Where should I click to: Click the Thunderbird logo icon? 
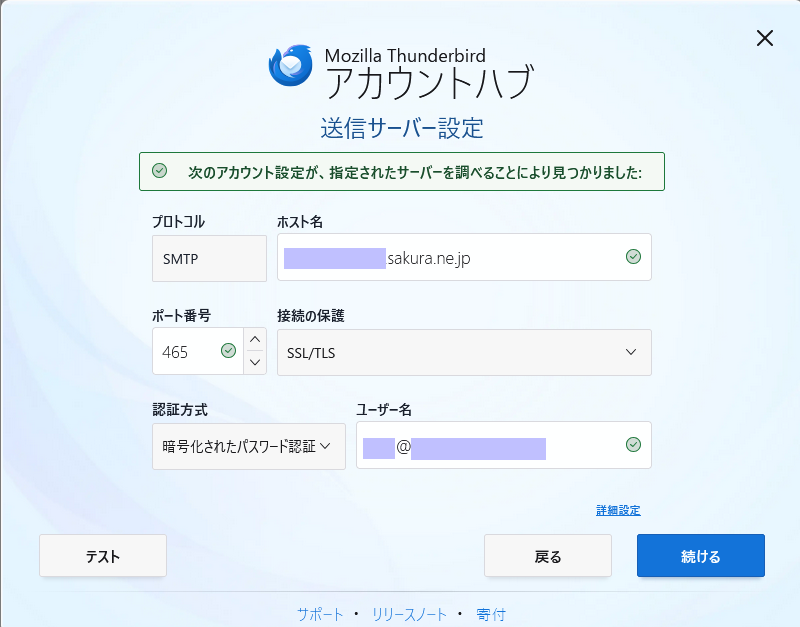[x=291, y=65]
